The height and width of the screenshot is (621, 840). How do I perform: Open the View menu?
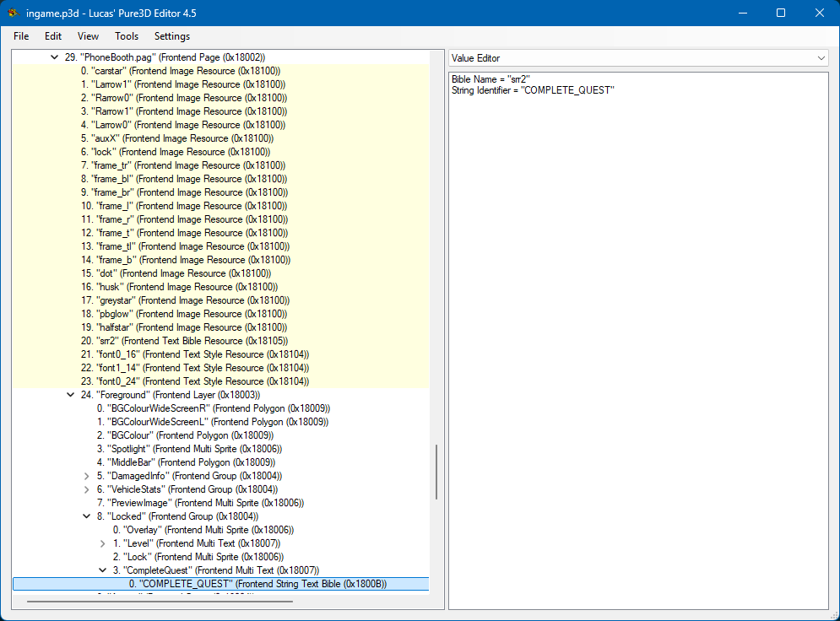tap(87, 36)
